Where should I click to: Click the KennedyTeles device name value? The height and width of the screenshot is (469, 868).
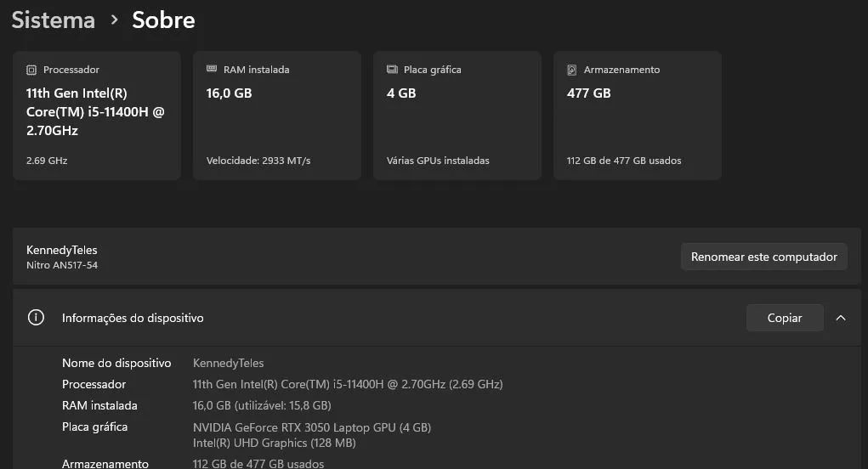coord(228,363)
